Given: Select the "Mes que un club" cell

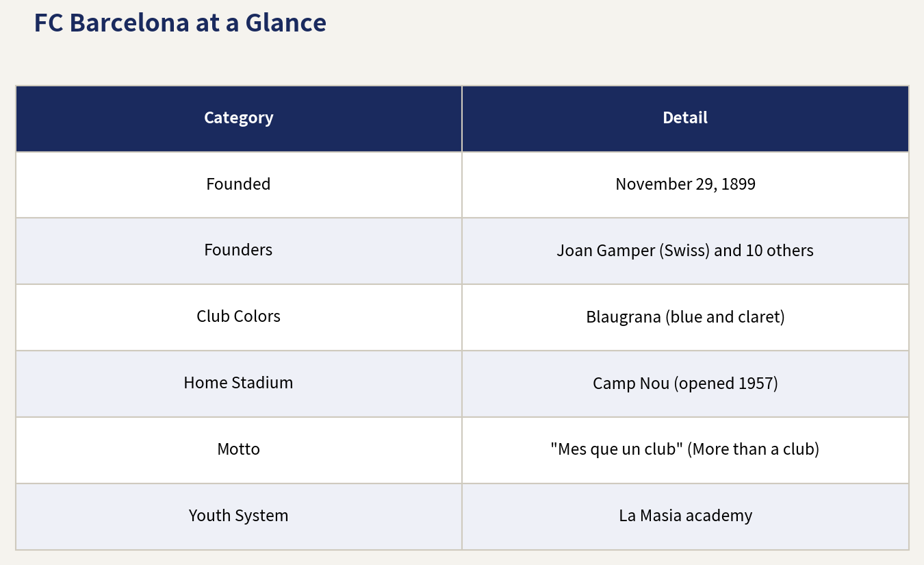Looking at the screenshot, I should (685, 450).
